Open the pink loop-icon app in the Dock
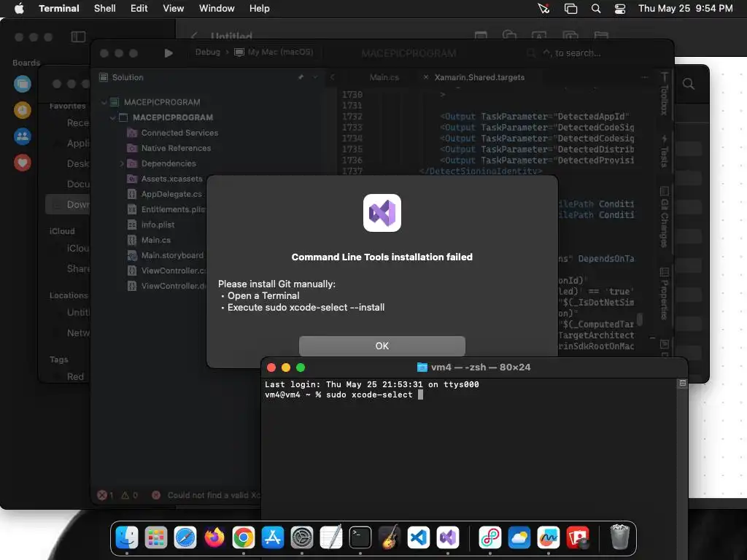 pyautogui.click(x=489, y=537)
